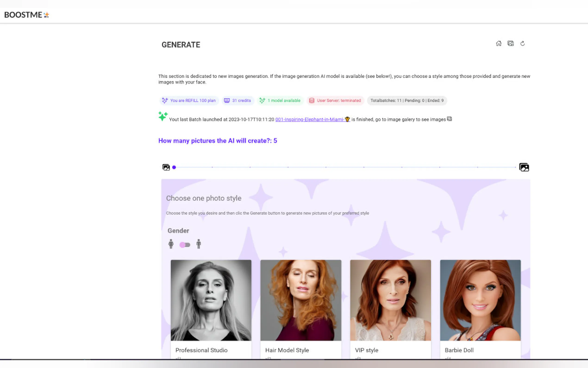This screenshot has height=368, width=588.
Task: Choose the Hair Model Style card
Action: tap(301, 300)
